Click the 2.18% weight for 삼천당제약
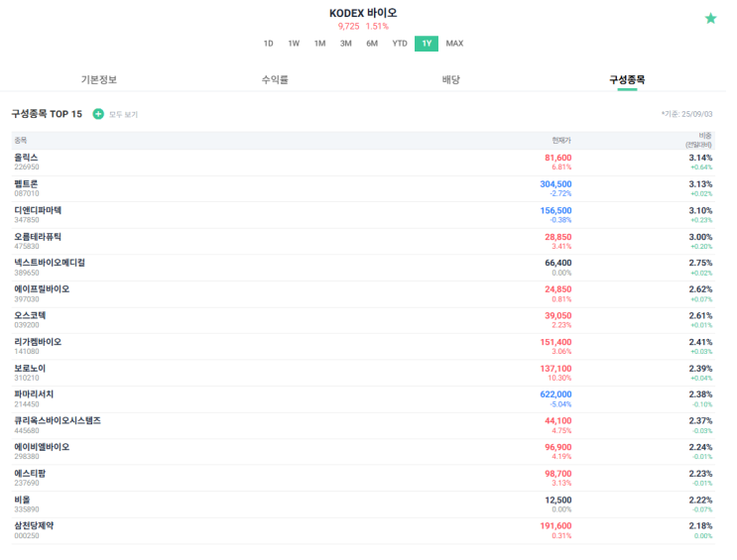Screen dimensions: 737x560 point(700,526)
